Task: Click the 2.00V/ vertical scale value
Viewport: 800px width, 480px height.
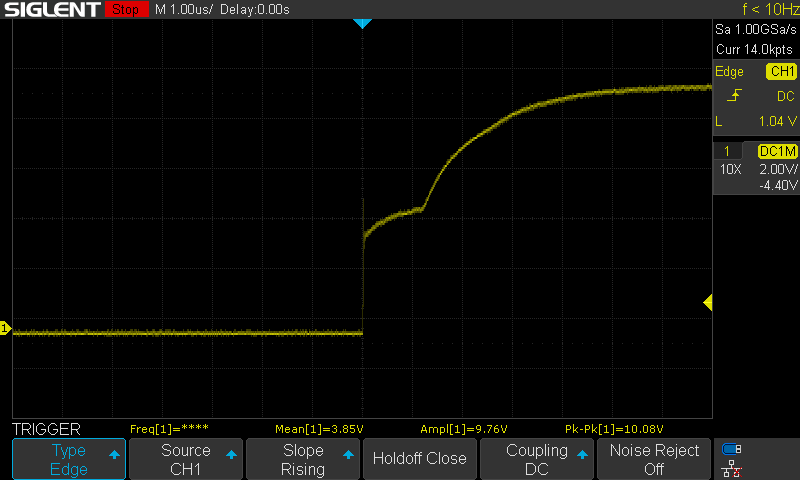Action: (x=778, y=169)
